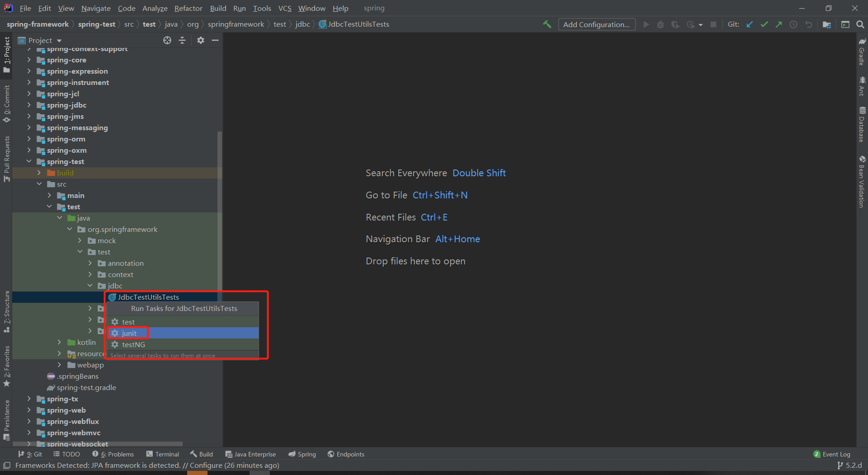Select the .springBeans file

[77, 376]
